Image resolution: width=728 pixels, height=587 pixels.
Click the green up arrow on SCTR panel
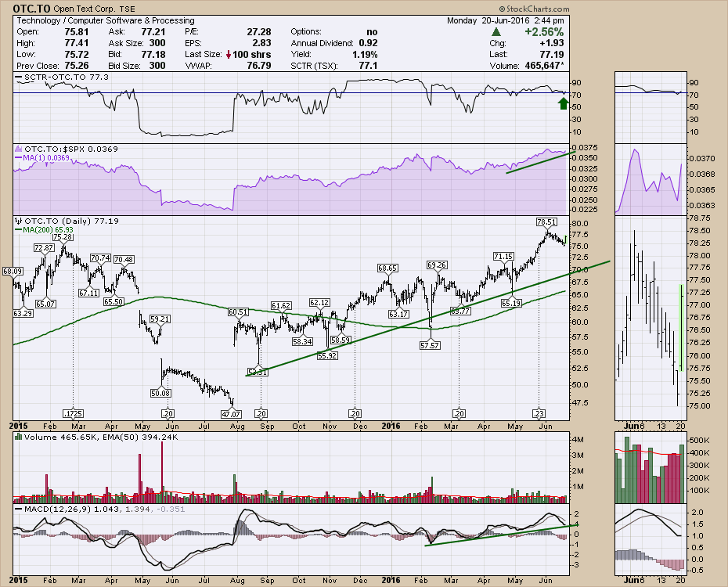(x=563, y=103)
